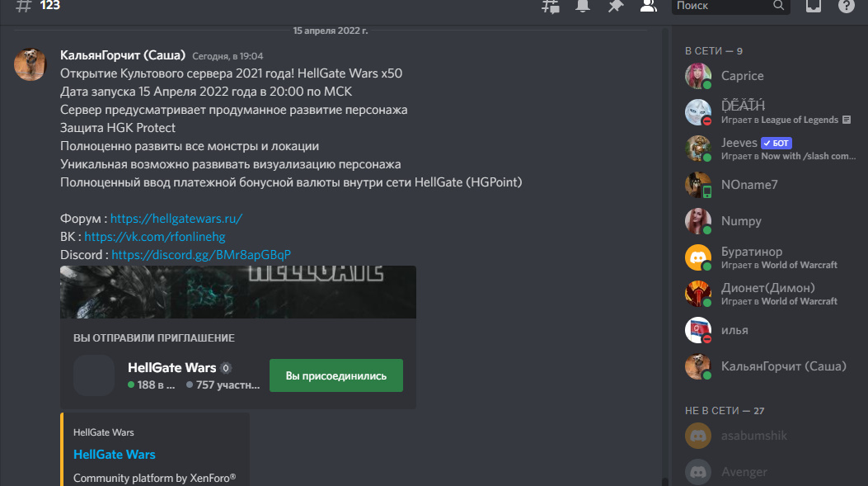Image resolution: width=868 pixels, height=486 pixels.
Task: Open DEATH member avatar
Action: pos(698,112)
